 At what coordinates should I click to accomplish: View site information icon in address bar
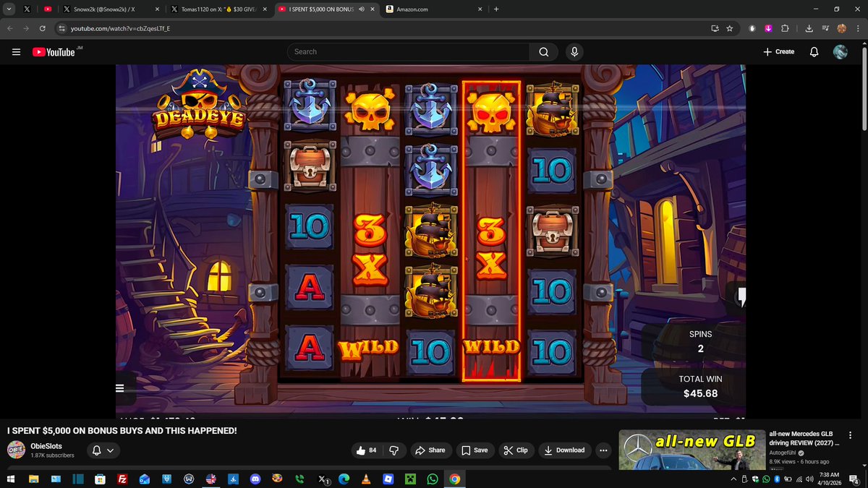click(61, 28)
